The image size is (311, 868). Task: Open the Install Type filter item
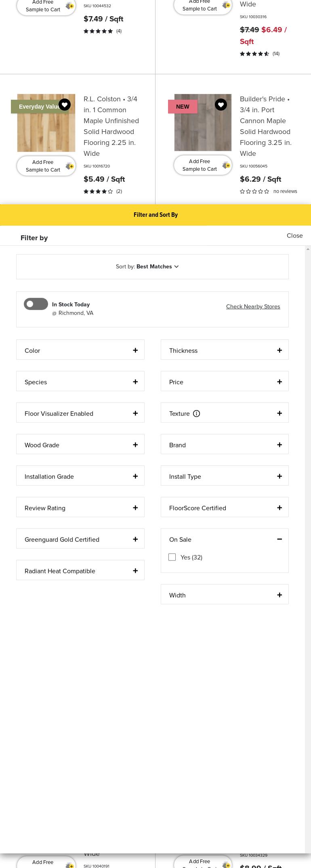(225, 476)
